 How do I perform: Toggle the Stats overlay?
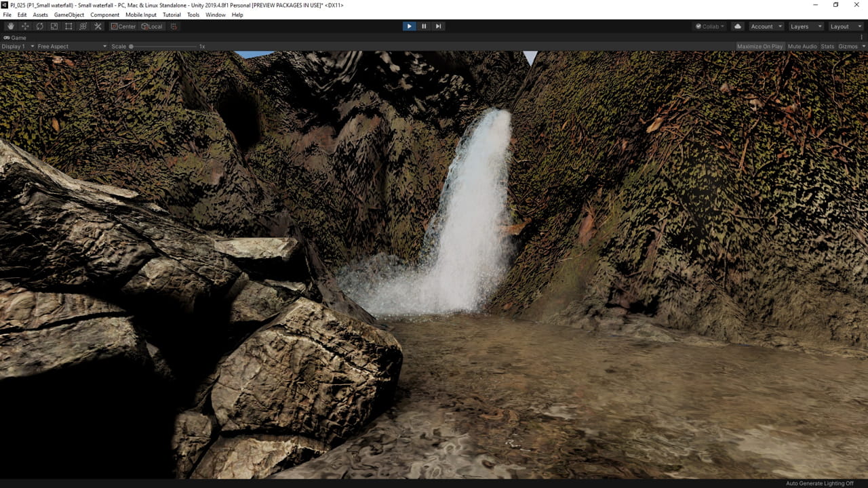pyautogui.click(x=827, y=46)
